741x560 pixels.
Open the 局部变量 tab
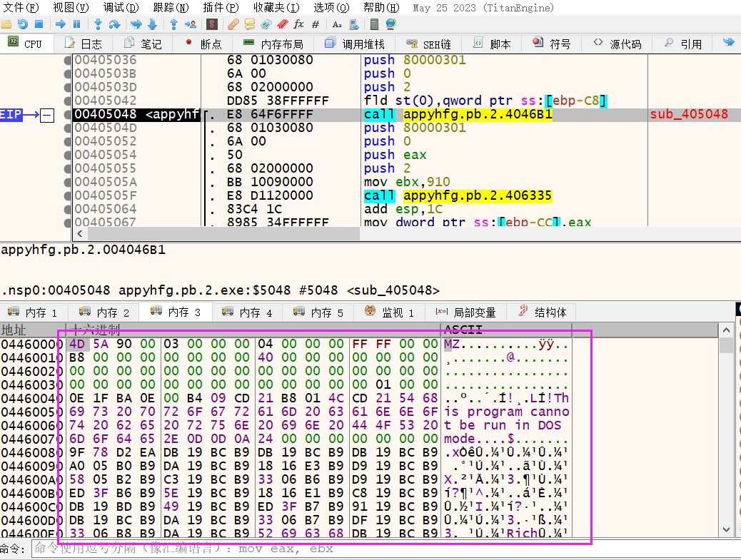466,312
